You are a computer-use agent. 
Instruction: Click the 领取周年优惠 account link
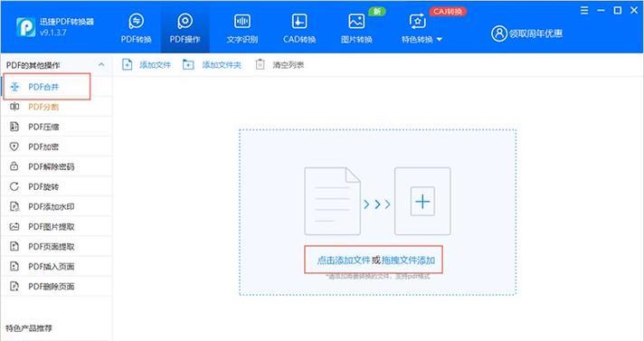[535, 33]
